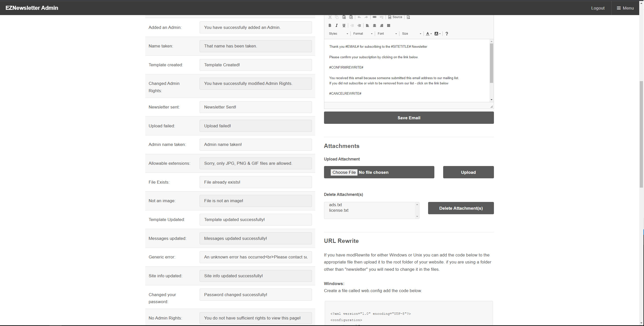Expand the Format dropdown
644x326 pixels.
(x=363, y=34)
